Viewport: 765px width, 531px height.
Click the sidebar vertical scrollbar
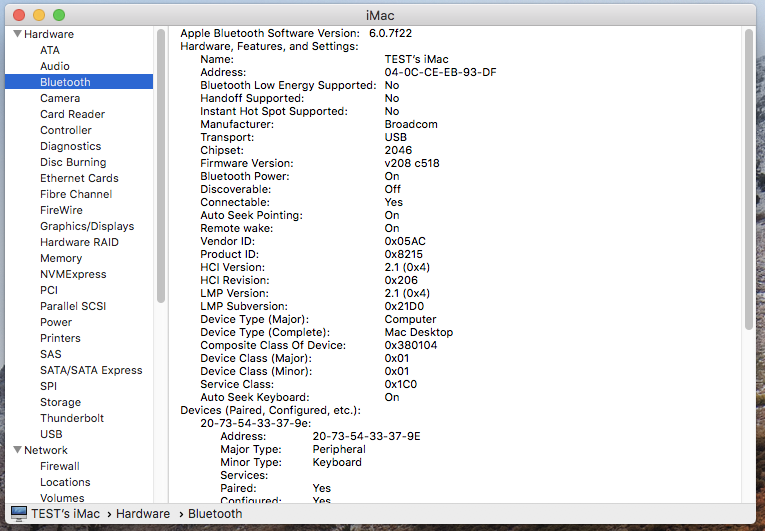(x=161, y=166)
